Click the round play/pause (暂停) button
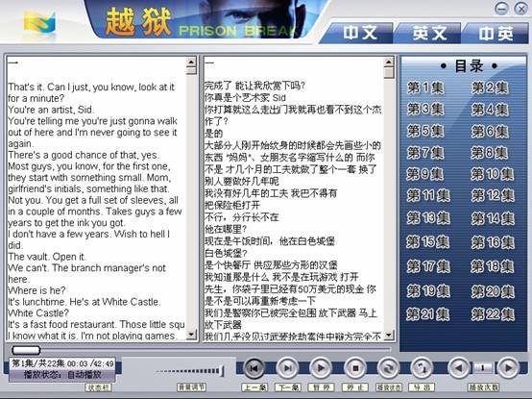Viewport: 532px width, 399px height. point(321,368)
